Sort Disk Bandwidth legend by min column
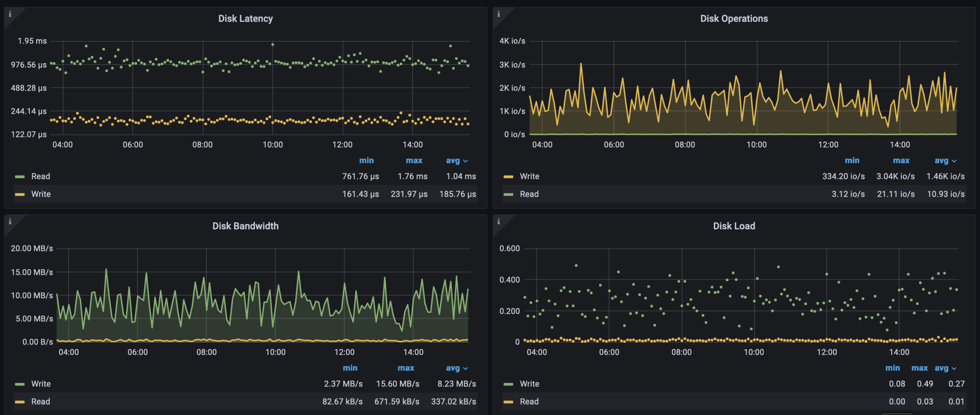980x415 pixels. point(350,368)
